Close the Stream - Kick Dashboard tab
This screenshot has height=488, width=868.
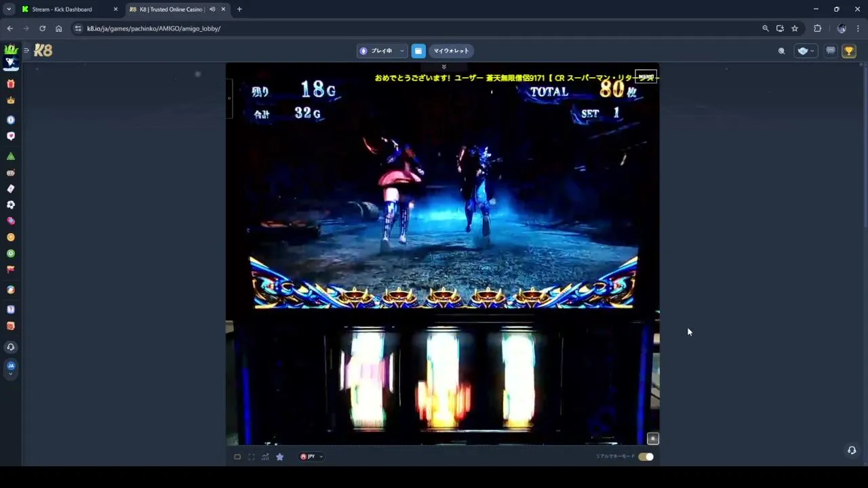click(x=115, y=9)
